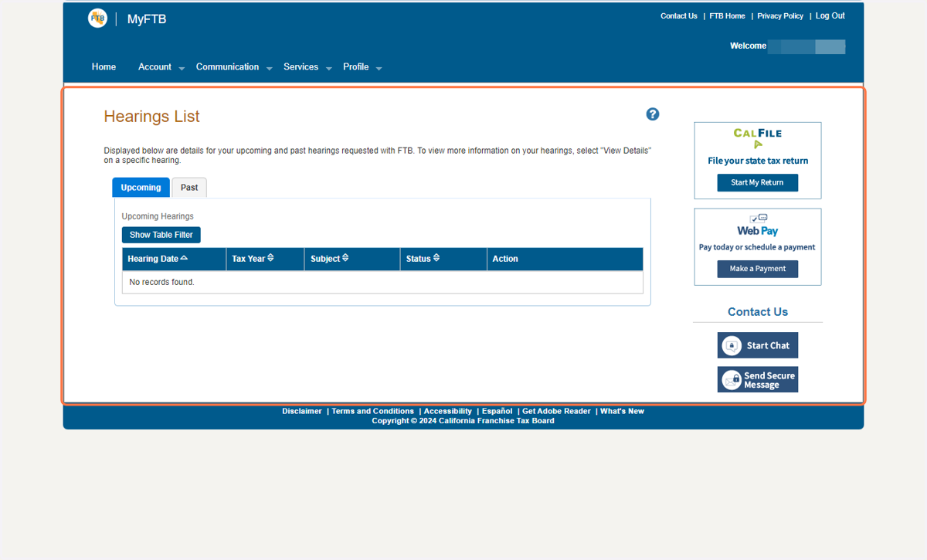This screenshot has height=560, width=927.
Task: Open the What's New link
Action: 622,412
